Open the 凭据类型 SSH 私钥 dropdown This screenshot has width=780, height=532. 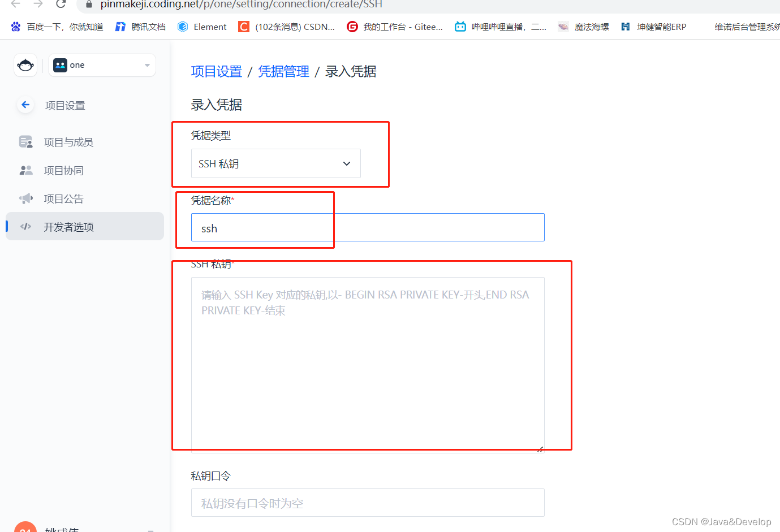point(276,163)
